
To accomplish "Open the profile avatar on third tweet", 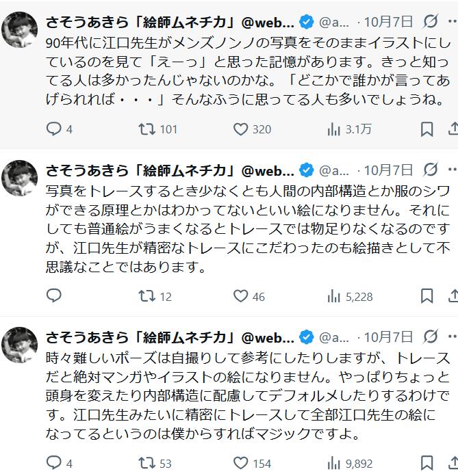I will (x=19, y=345).
